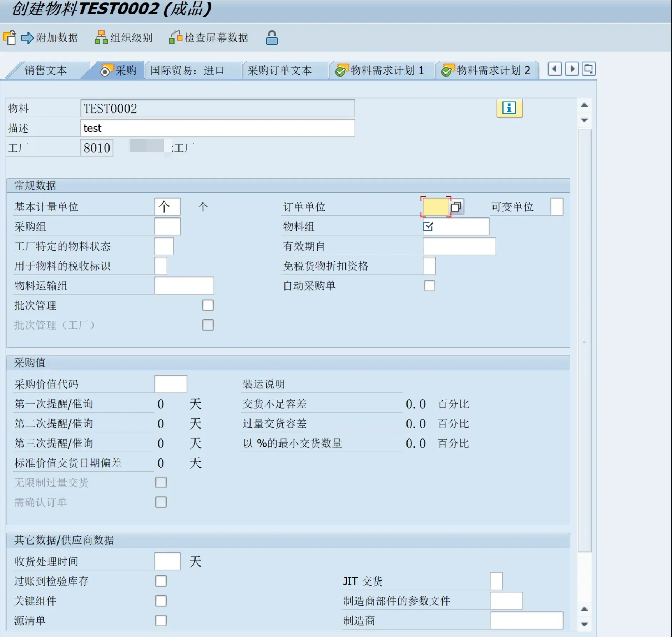Open value help for Order Unit (订单单位)
672x637 pixels.
pos(456,207)
